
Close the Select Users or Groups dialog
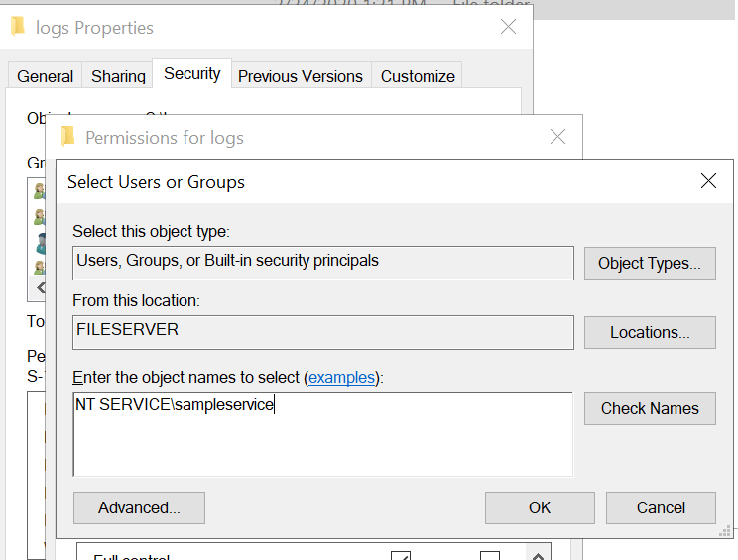pos(708,181)
